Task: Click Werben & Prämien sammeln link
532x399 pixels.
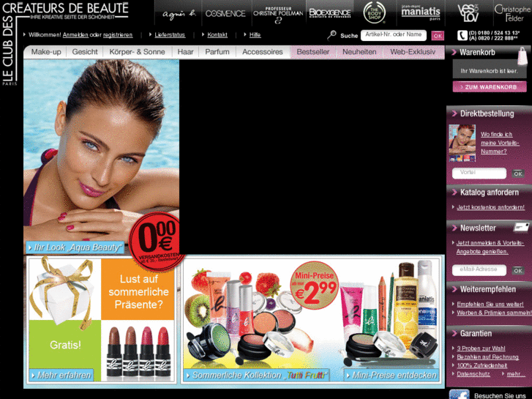Action: tap(495, 313)
